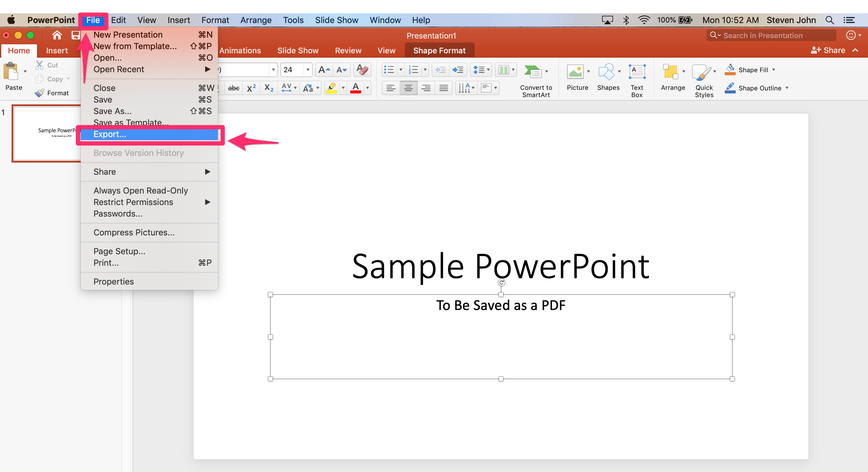The width and height of the screenshot is (868, 472).
Task: Switch to Insert ribbon tab
Action: [x=57, y=51]
